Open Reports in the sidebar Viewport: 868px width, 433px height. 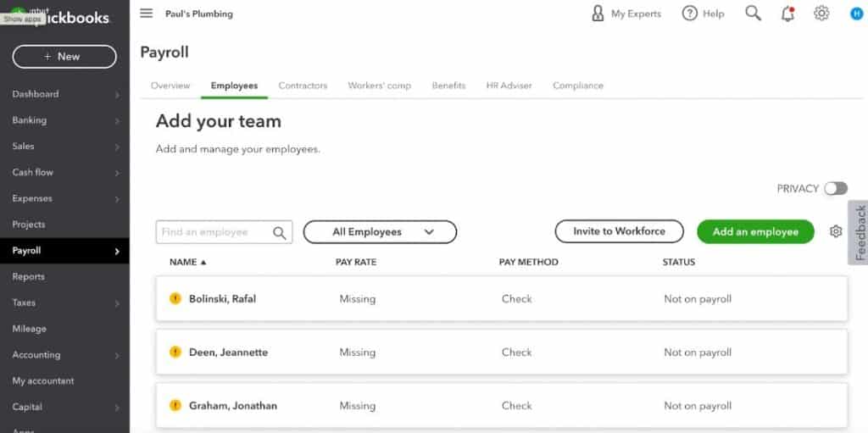(x=28, y=276)
